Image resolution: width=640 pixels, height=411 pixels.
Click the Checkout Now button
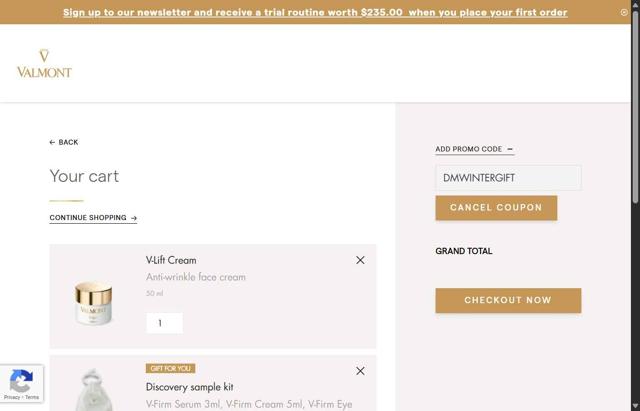pos(508,300)
